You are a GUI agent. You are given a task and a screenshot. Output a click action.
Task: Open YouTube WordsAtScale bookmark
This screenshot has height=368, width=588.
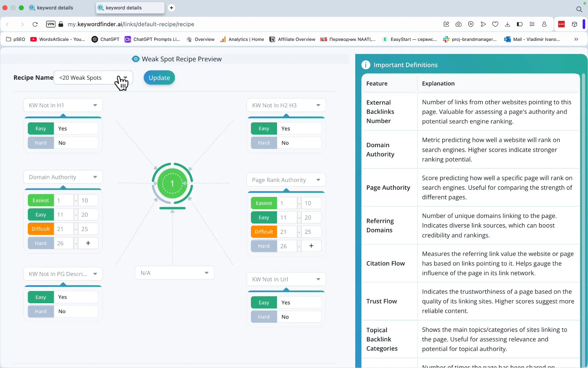coord(58,39)
